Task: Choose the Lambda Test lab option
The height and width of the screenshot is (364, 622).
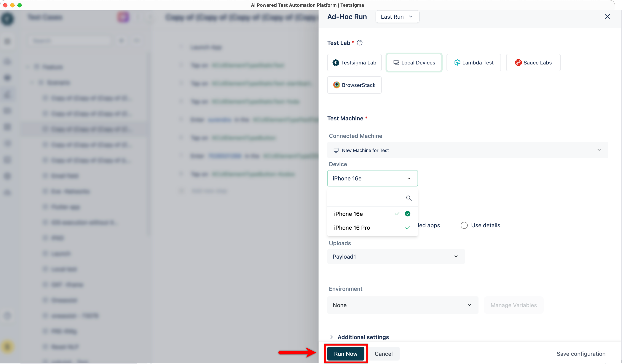Action: (x=473, y=63)
